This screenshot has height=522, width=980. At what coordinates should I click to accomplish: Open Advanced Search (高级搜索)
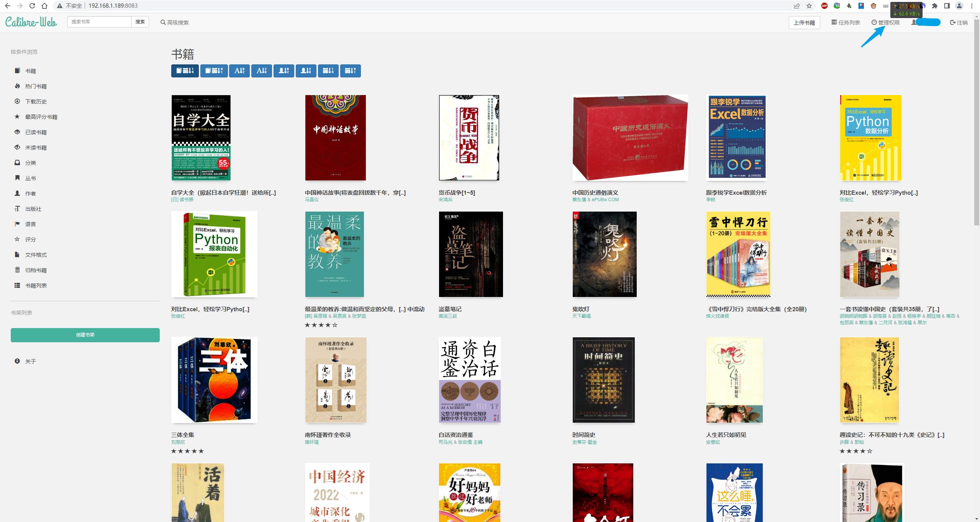[175, 23]
